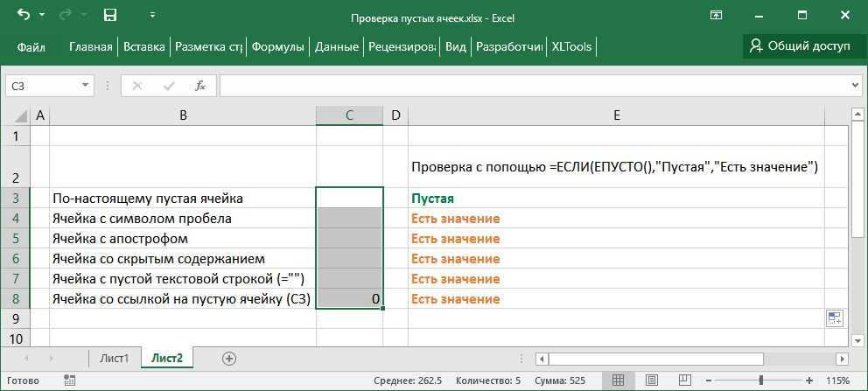Click the zoom slider in status bar
The image size is (868, 391).
click(759, 381)
